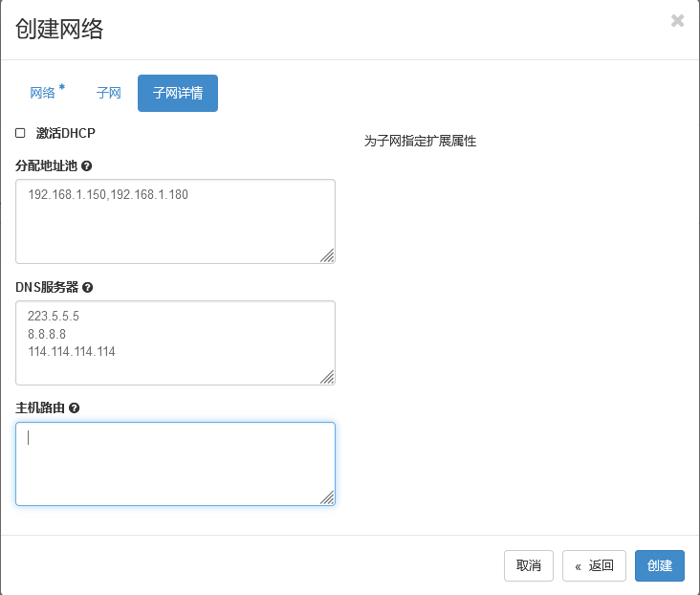This screenshot has height=595, width=700.
Task: Click the question mark icon beside 主机路由
Action: tap(75, 408)
